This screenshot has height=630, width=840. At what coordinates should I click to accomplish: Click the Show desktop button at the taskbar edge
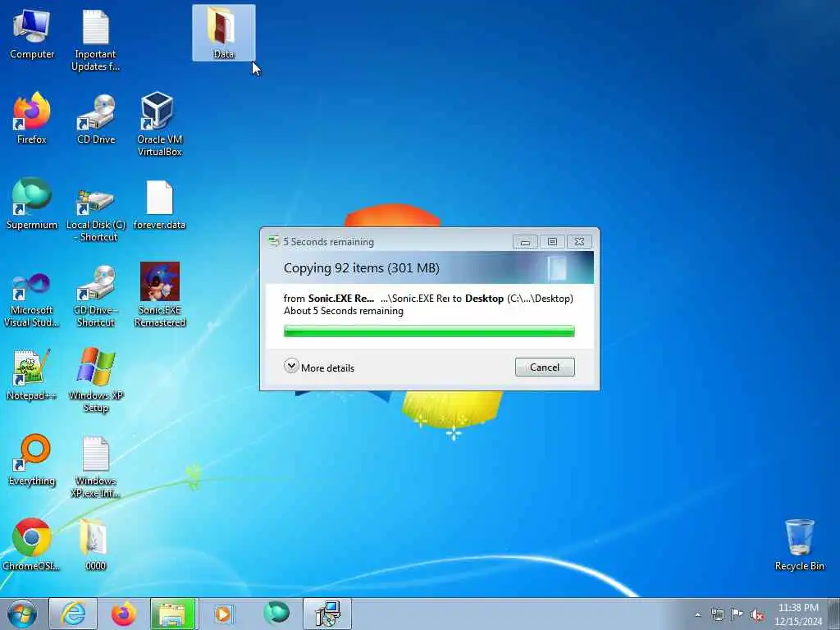(834, 614)
